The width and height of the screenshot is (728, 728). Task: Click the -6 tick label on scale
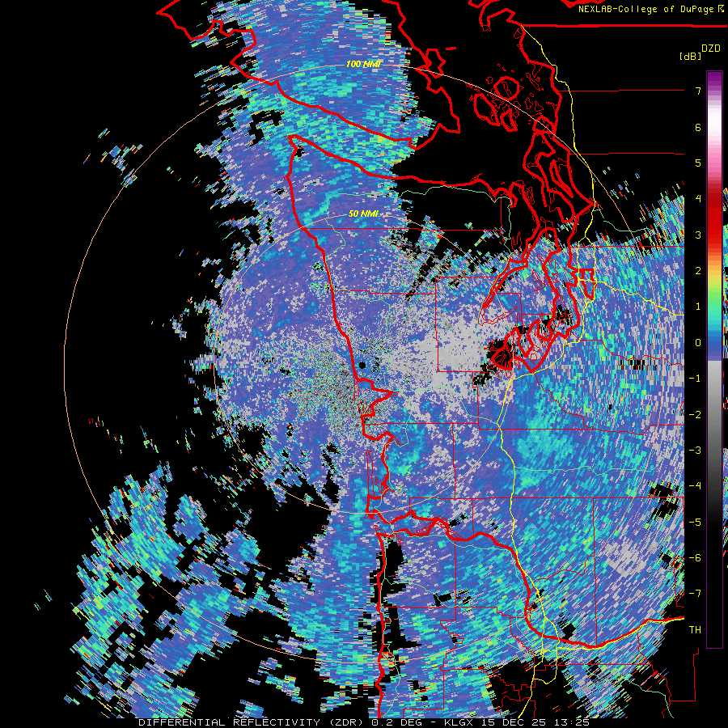695,558
